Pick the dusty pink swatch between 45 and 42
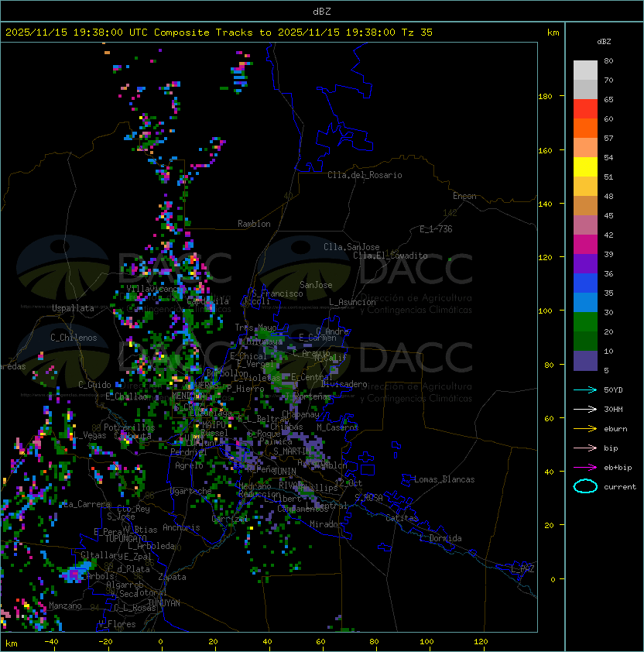The height and width of the screenshot is (652, 644). click(585, 225)
